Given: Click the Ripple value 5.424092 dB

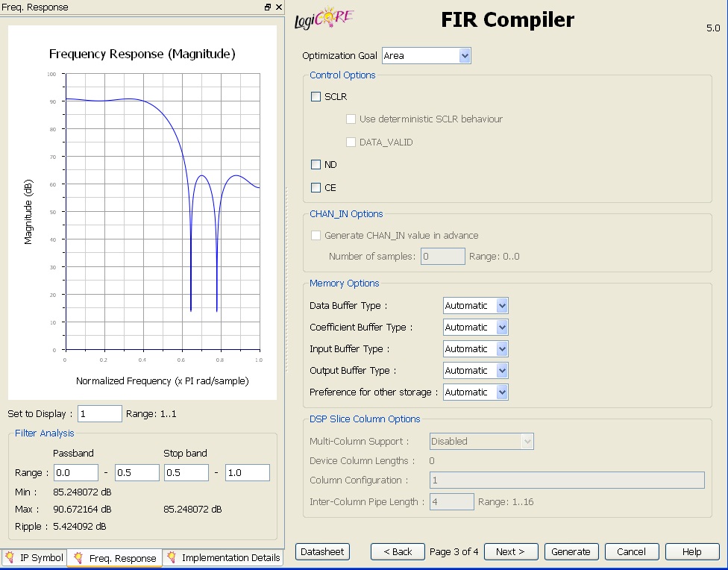Looking at the screenshot, I should (79, 526).
